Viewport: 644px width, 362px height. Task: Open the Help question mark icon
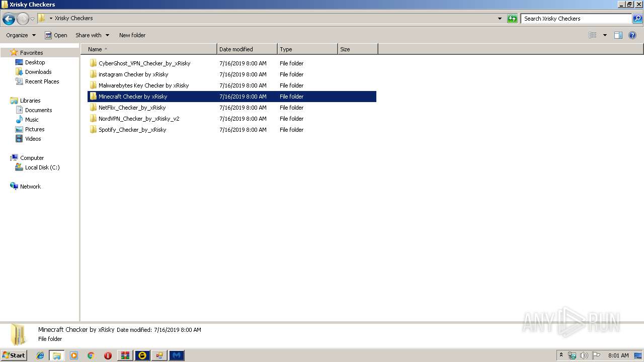pyautogui.click(x=633, y=35)
